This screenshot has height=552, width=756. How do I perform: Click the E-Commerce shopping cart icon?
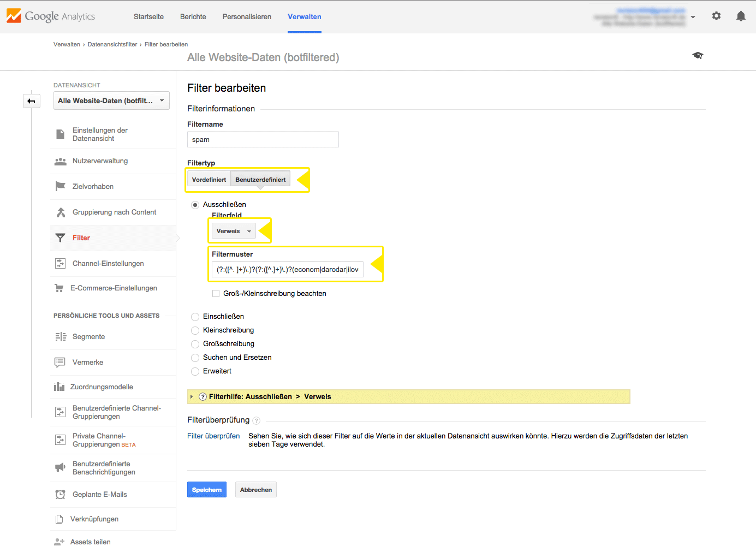pyautogui.click(x=59, y=288)
